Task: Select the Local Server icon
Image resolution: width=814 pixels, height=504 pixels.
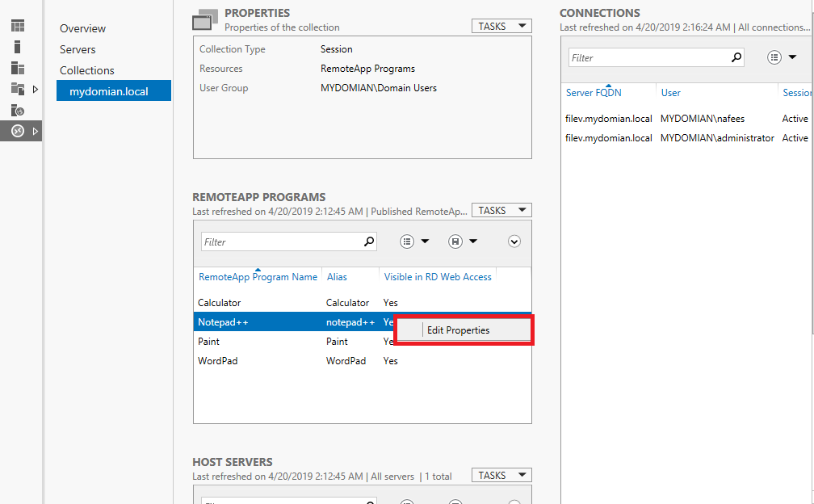Action: pyautogui.click(x=18, y=45)
